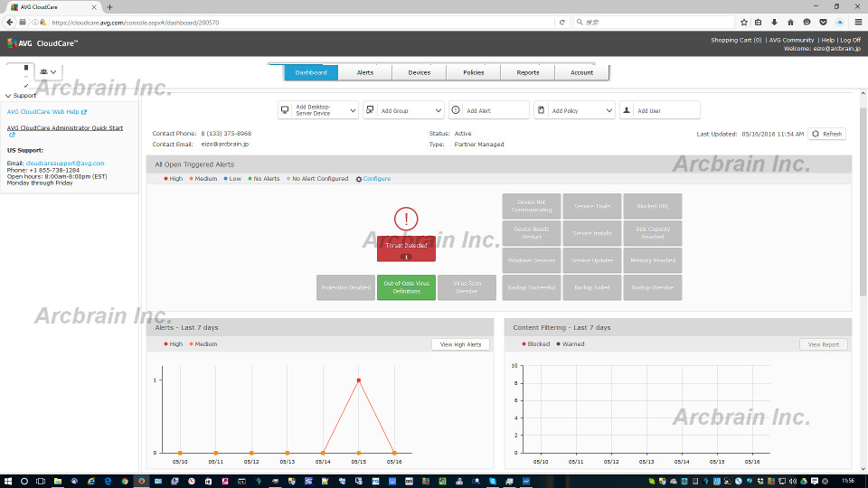Click the AVG CloudCare logo
This screenshot has height=488, width=868.
(x=42, y=43)
